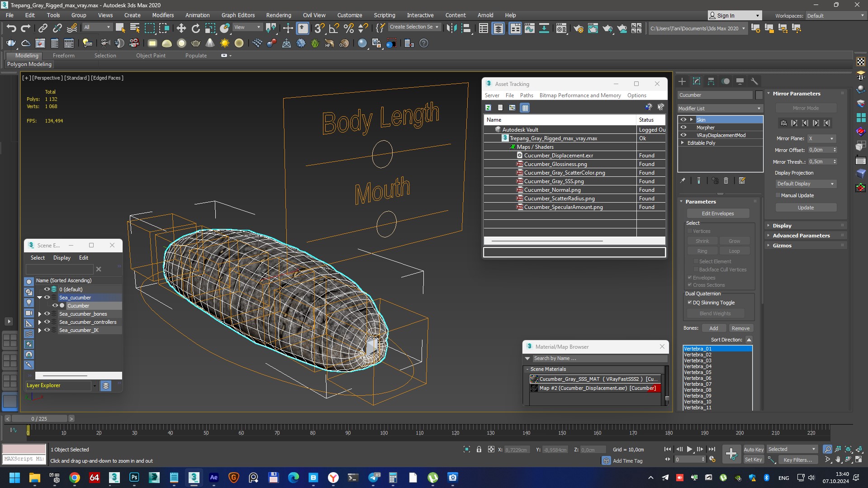The width and height of the screenshot is (868, 488).
Task: Click the Mirror Offset spinner arrows
Action: click(835, 150)
